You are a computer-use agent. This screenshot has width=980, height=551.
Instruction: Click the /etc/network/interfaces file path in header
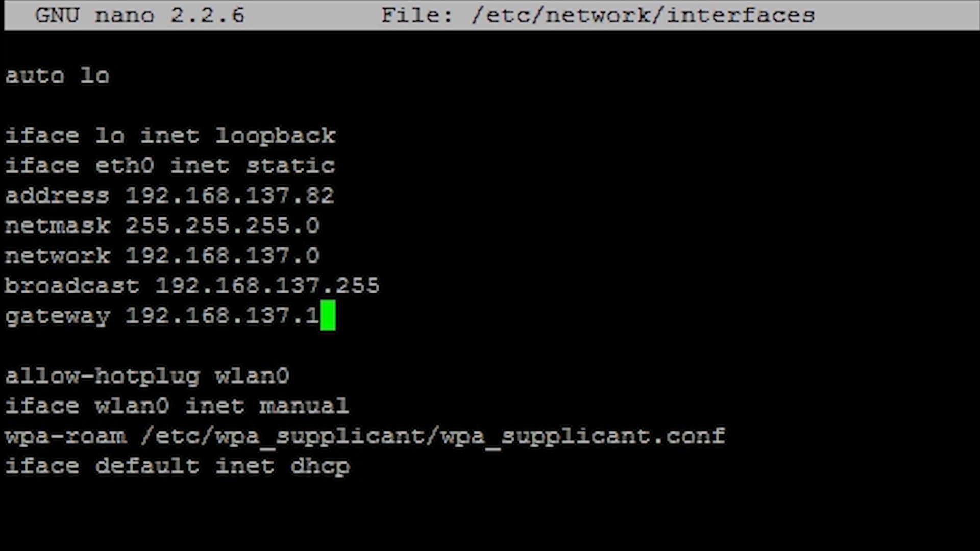click(643, 15)
